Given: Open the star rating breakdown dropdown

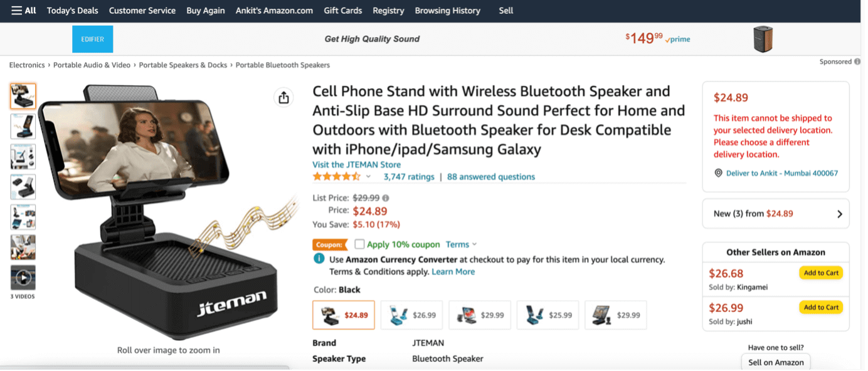Looking at the screenshot, I should (369, 177).
